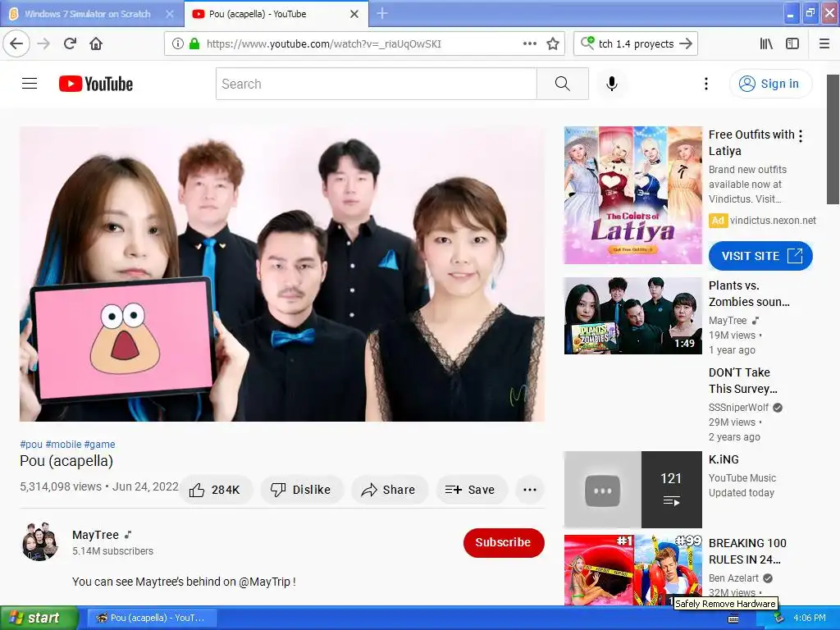Toggle the browser sidebar icon
Viewport: 840px width, 630px height.
792,43
